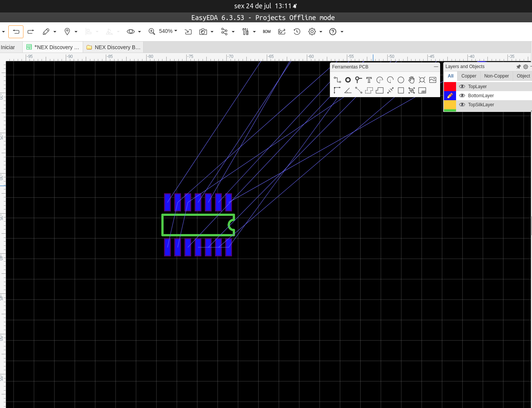Select the Via tool
Image resolution: width=532 pixels, height=408 pixels.
coord(359,80)
